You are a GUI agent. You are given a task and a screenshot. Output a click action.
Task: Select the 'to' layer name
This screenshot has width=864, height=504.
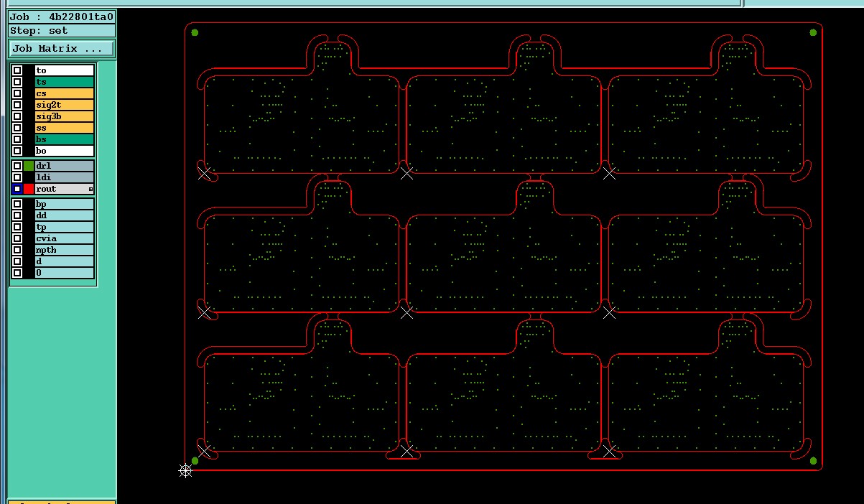[65, 70]
